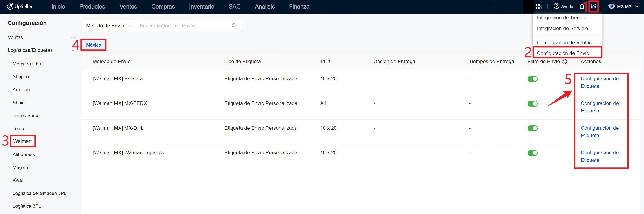Select Walmart in the sidebar

pos(23,141)
